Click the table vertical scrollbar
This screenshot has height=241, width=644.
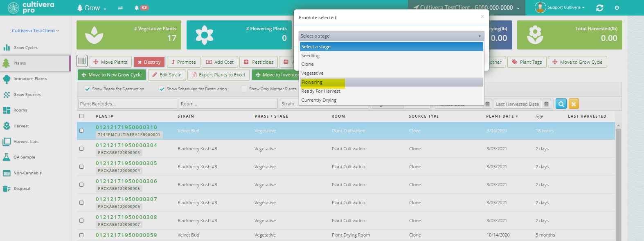(618, 182)
